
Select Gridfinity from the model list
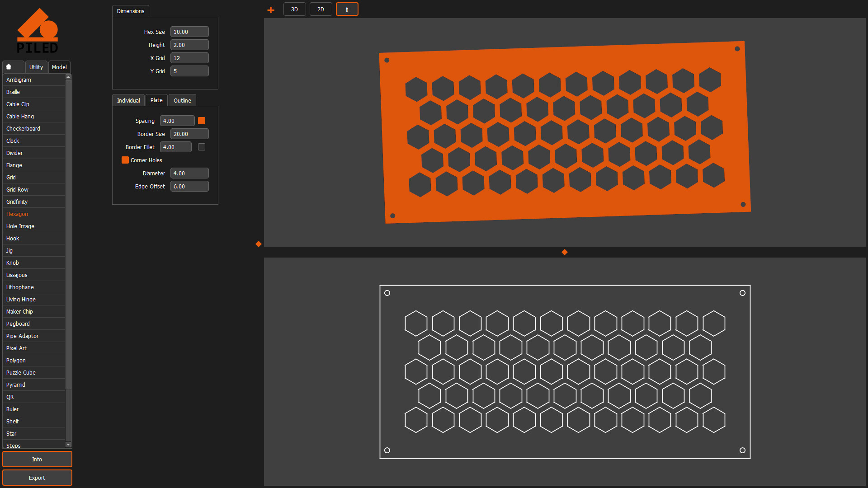pyautogui.click(x=17, y=202)
